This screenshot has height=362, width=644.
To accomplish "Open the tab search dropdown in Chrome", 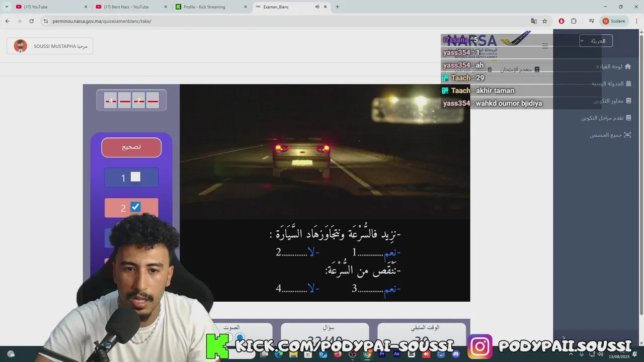I will pyautogui.click(x=7, y=7).
